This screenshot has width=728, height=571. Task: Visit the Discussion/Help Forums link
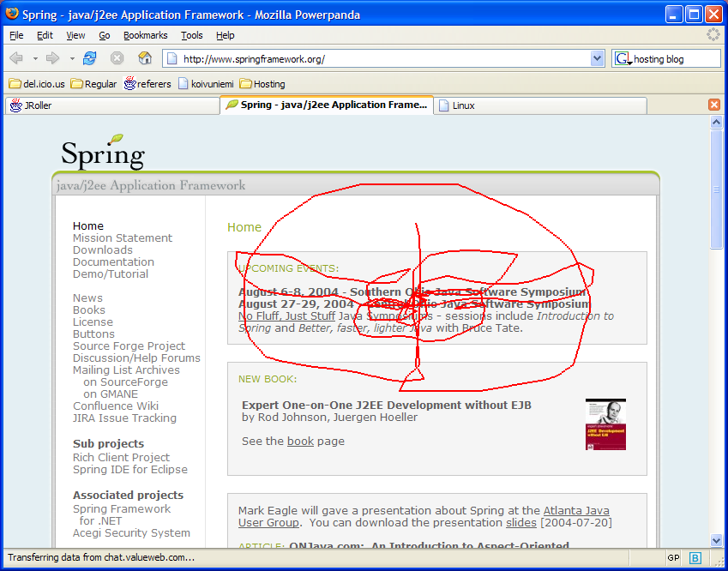[x=136, y=358]
